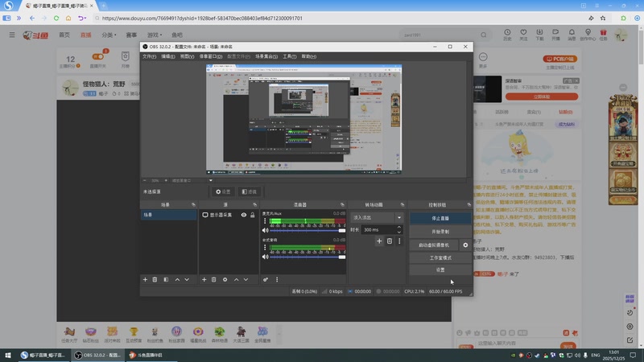Viewport: 644px width, 362px height.
Task: Open the 分类 dropdown in Douyu navigation
Action: click(109, 35)
